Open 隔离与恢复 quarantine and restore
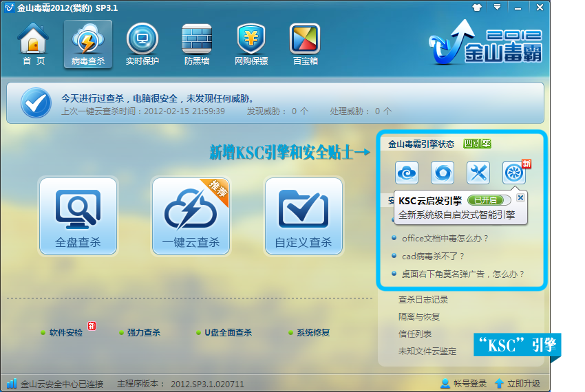 419,316
